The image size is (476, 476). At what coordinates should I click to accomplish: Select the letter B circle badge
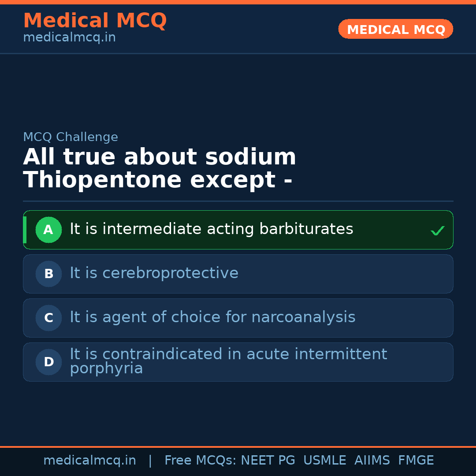[x=48, y=274]
